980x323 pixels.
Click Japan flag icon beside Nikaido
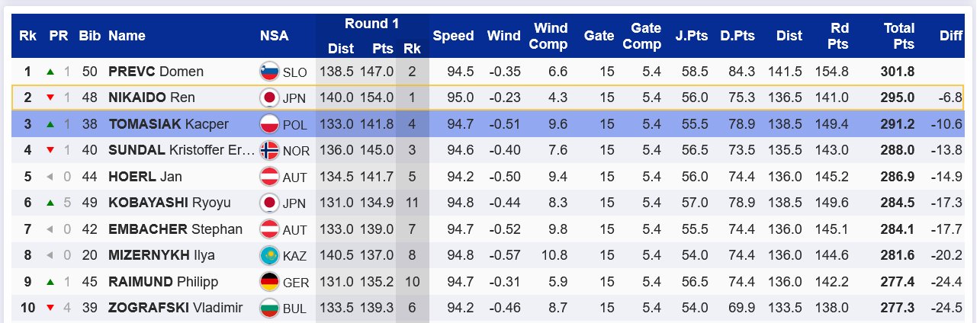pyautogui.click(x=268, y=98)
